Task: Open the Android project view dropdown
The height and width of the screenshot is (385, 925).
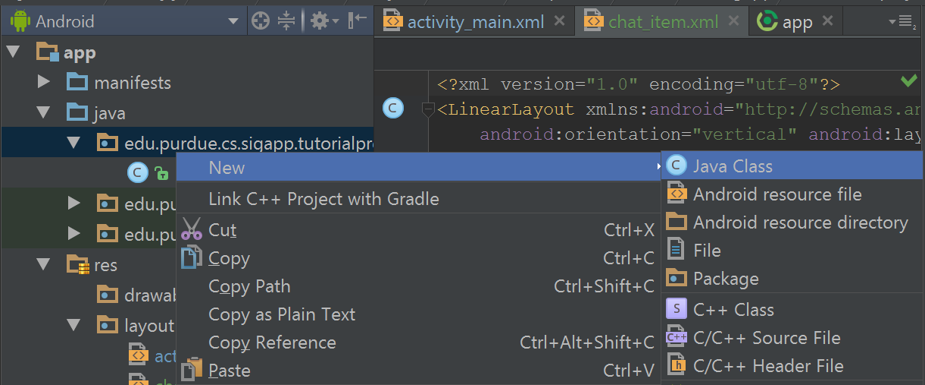Action: (x=234, y=22)
